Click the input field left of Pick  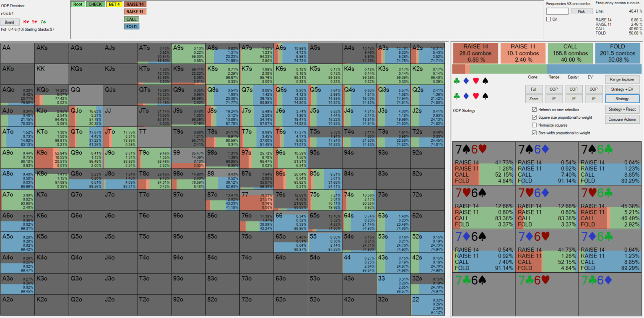557,11
